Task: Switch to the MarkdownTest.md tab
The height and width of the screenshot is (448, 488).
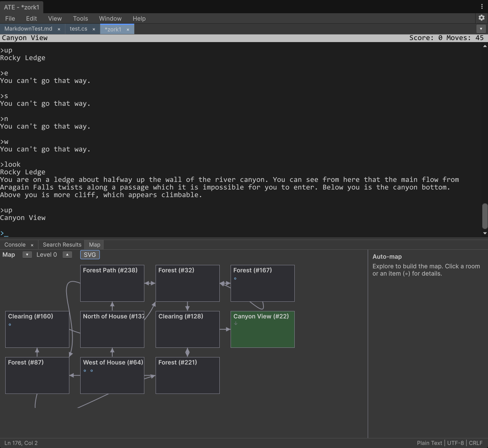Action: (28, 29)
